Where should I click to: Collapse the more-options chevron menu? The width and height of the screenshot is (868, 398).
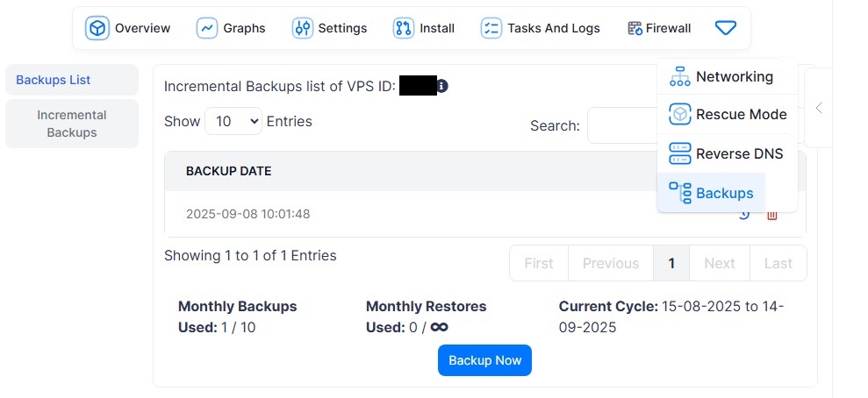(725, 28)
